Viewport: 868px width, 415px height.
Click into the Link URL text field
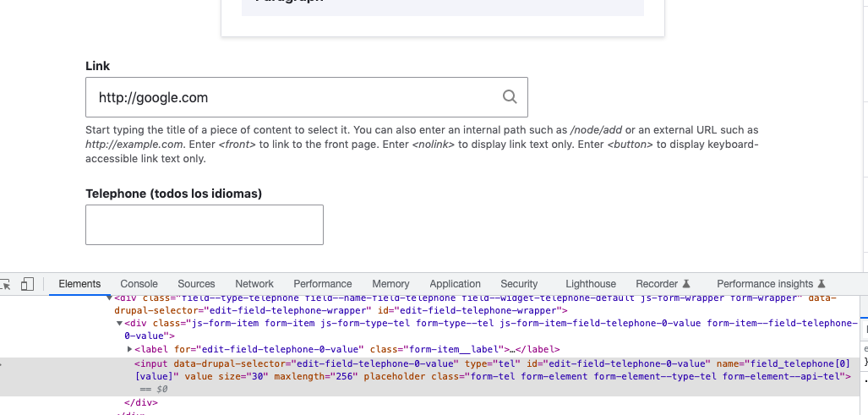pyautogui.click(x=292, y=97)
